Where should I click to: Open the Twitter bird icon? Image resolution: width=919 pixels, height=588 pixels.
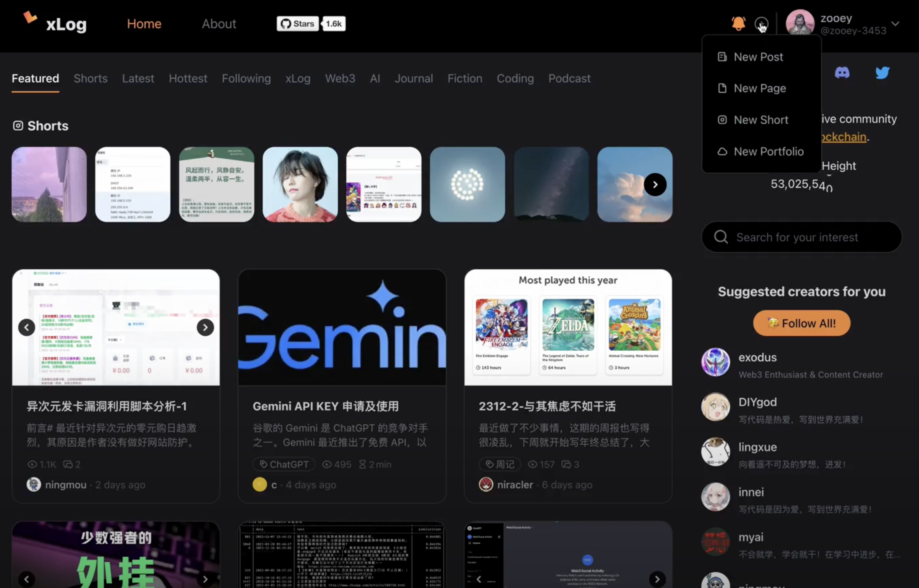coord(882,73)
